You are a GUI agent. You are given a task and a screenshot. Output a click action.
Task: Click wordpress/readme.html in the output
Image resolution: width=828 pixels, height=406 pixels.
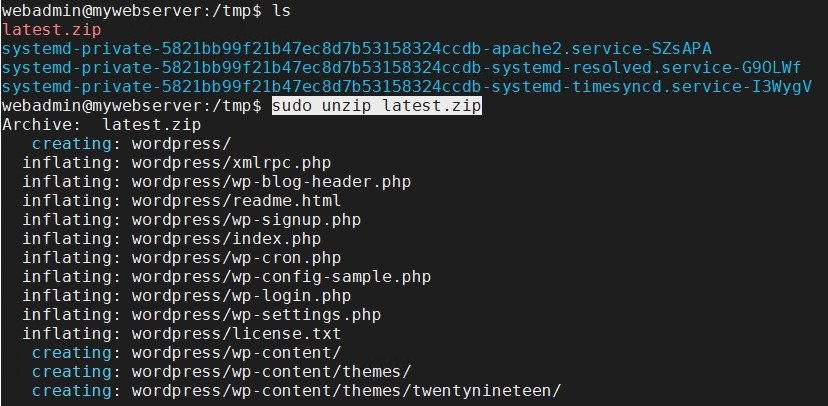(236, 201)
